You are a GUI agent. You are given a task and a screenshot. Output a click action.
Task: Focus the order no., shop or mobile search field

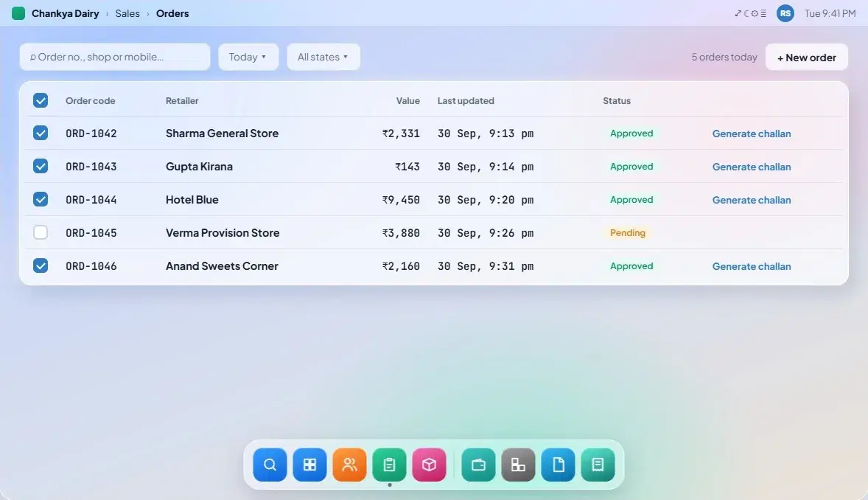click(115, 57)
